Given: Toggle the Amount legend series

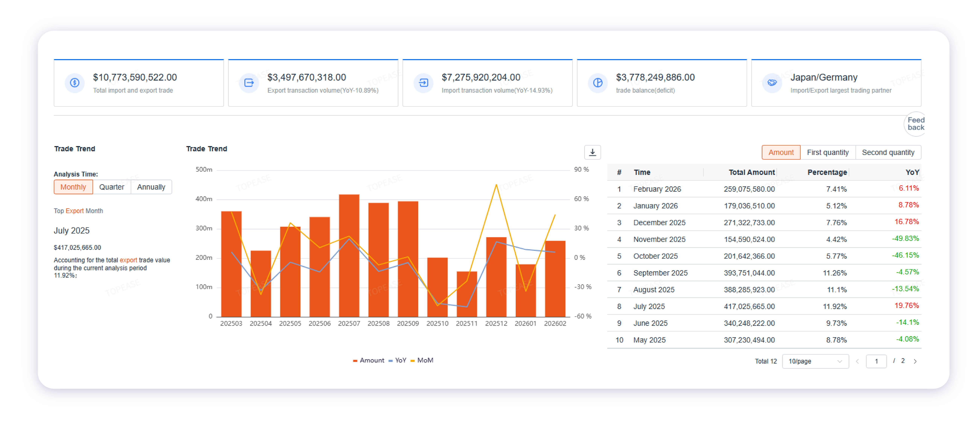Looking at the screenshot, I should tap(368, 360).
